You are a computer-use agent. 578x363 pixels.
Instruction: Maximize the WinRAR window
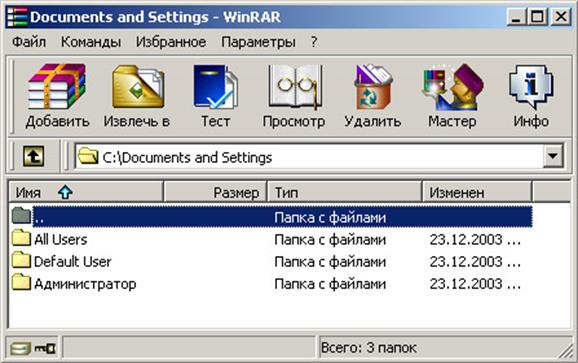point(537,17)
